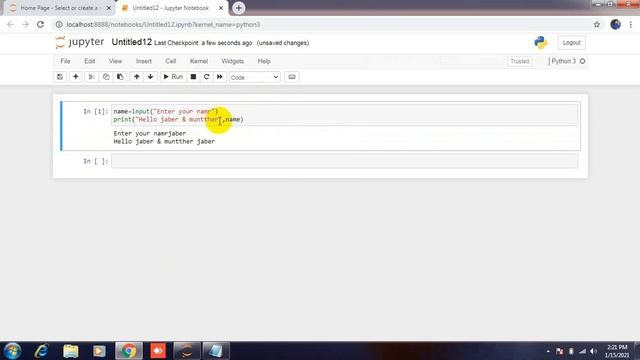Open the View menu
The image size is (640, 360).
(115, 61)
